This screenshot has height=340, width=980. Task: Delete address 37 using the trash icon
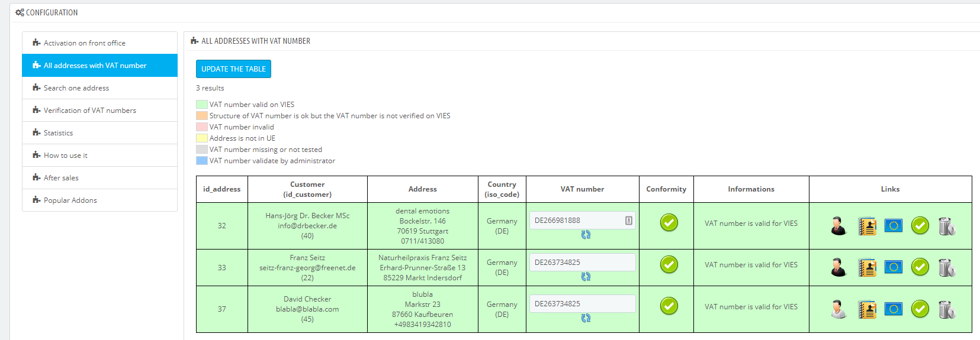pyautogui.click(x=946, y=309)
